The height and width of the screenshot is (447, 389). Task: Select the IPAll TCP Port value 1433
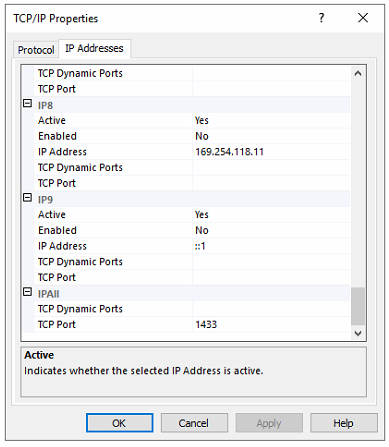(x=271, y=324)
